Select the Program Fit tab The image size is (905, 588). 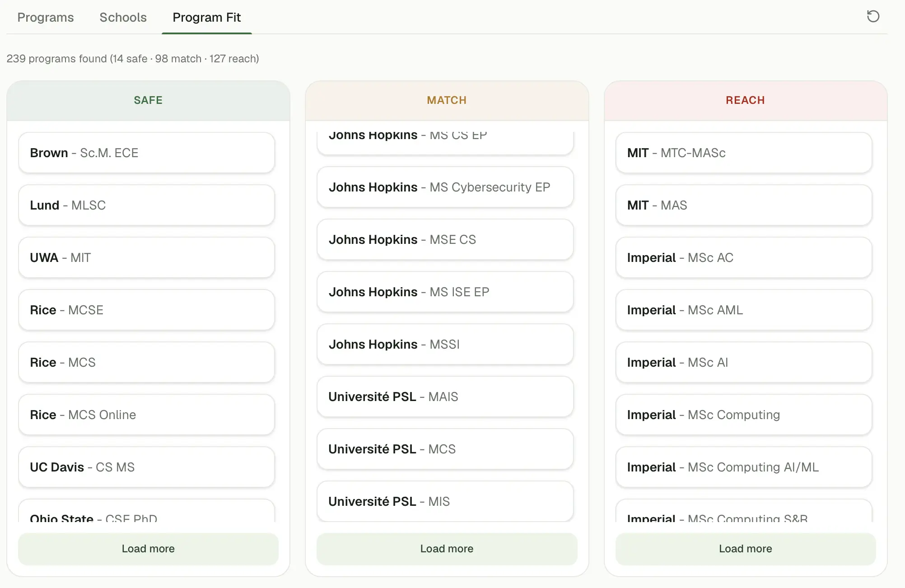[207, 17]
